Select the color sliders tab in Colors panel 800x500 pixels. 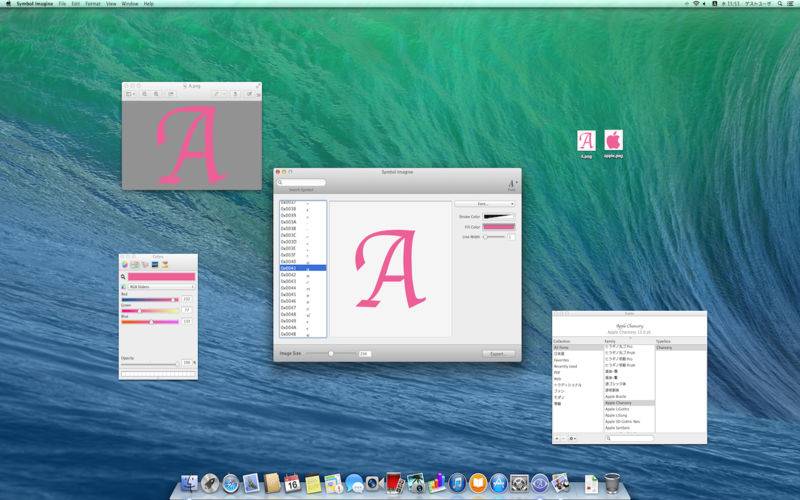(135, 264)
